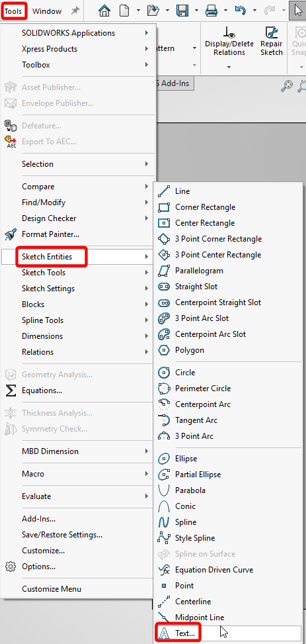
Task: Expand dropdown under Display/Delete Relations
Action: [x=229, y=67]
